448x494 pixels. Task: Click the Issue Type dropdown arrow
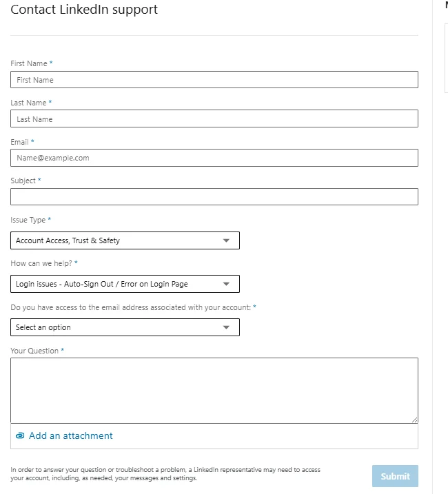pyautogui.click(x=226, y=240)
